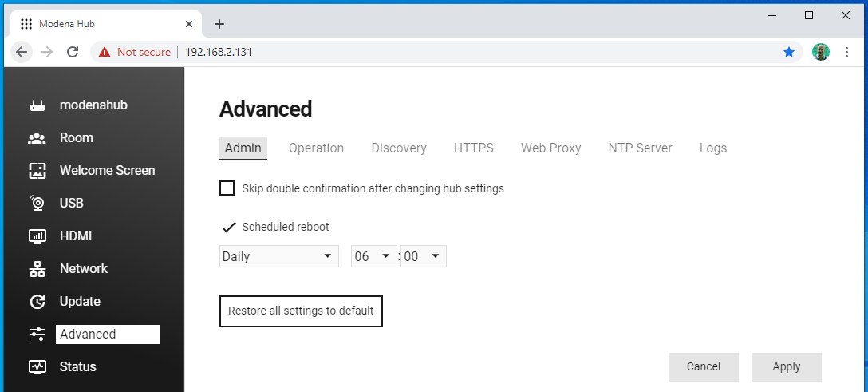Open the modenahub router icon
This screenshot has height=392, width=868.
(37, 105)
